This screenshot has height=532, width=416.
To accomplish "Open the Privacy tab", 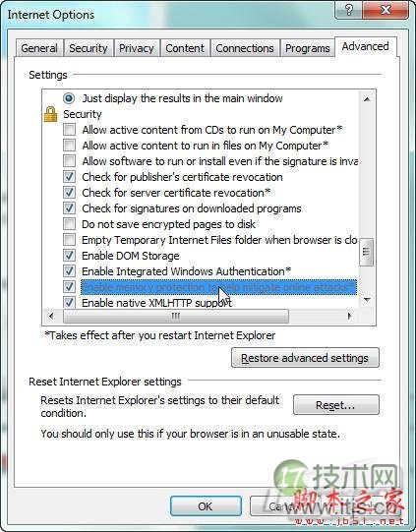I will (x=137, y=48).
